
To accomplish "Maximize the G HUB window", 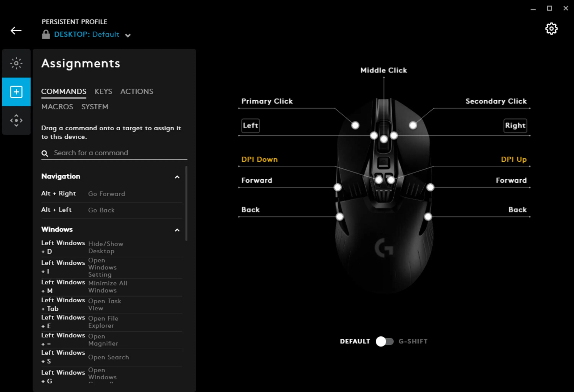I will coord(549,8).
